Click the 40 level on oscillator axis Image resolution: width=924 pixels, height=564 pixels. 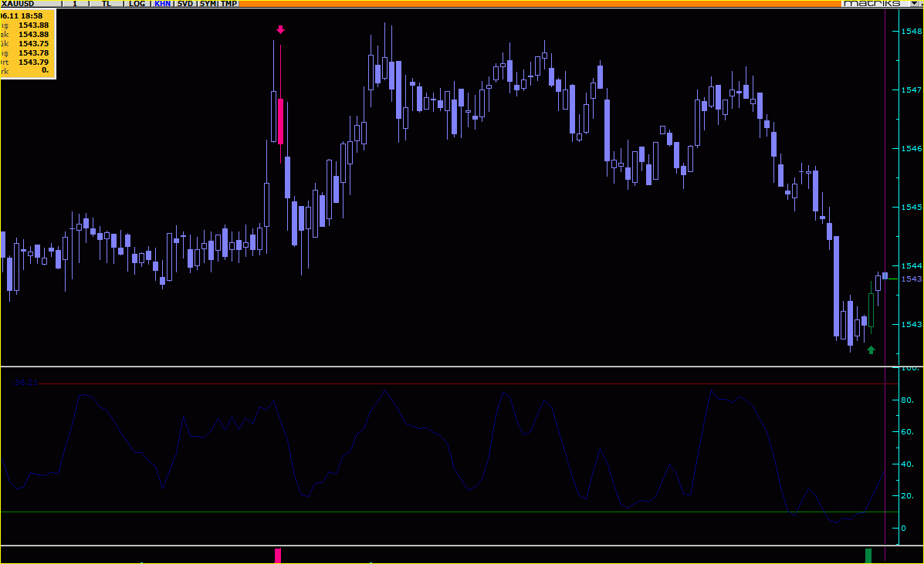[907, 464]
